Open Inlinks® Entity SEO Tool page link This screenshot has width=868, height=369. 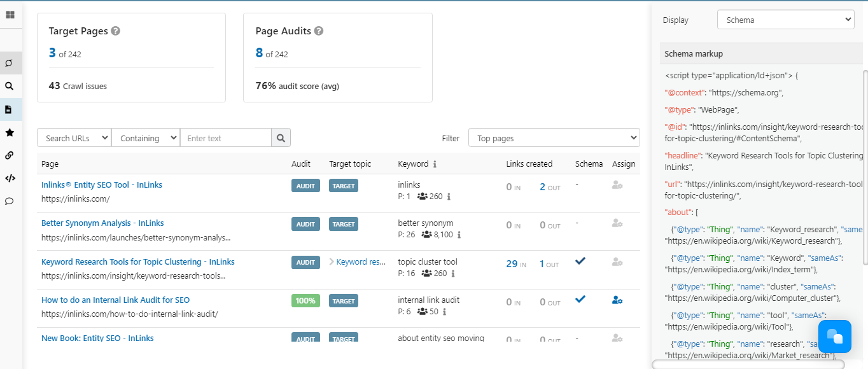[102, 185]
